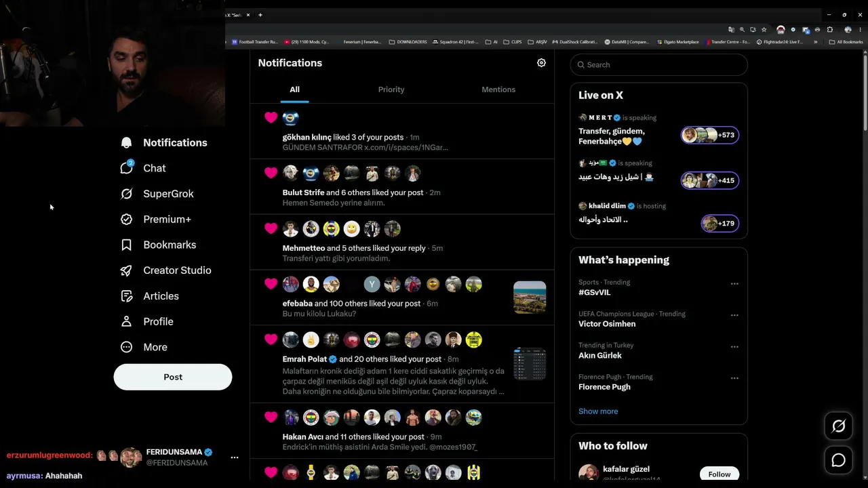
Task: Click the heart icon on Mehmetteo notification
Action: [x=271, y=228]
